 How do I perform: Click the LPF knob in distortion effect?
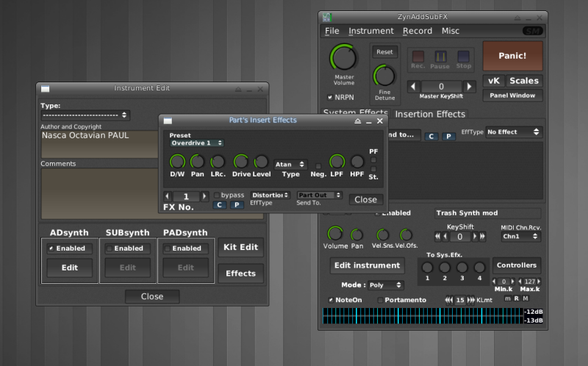[x=337, y=162]
